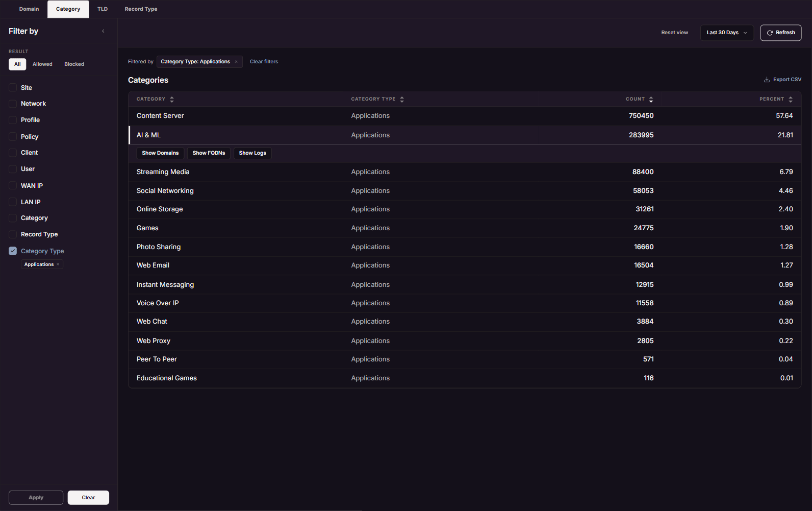Toggle the Policy filter checkbox
Viewport: 812px width, 511px height.
[13, 136]
